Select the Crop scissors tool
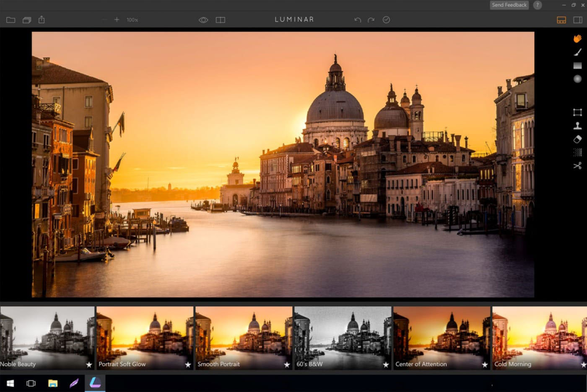587x392 pixels. tap(577, 166)
